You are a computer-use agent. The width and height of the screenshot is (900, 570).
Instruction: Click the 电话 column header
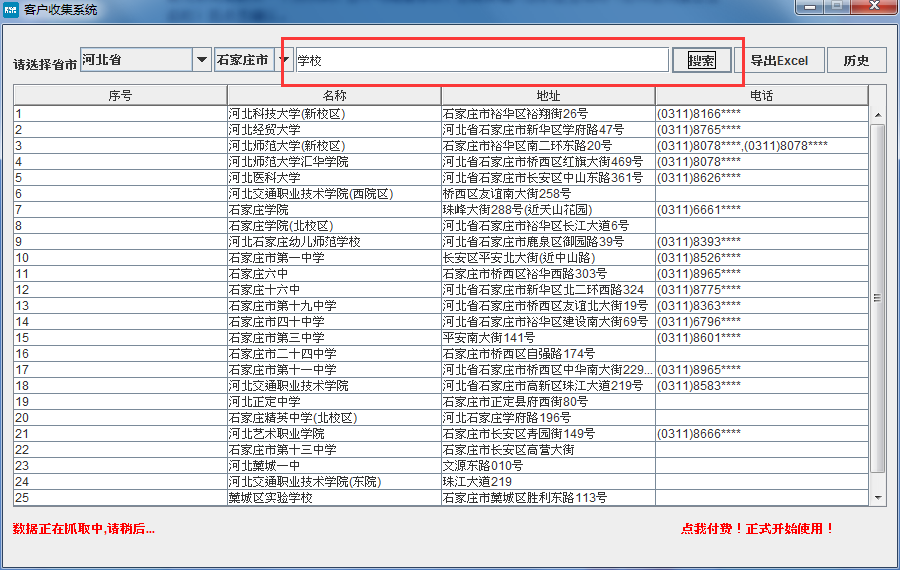pyautogui.click(x=761, y=95)
